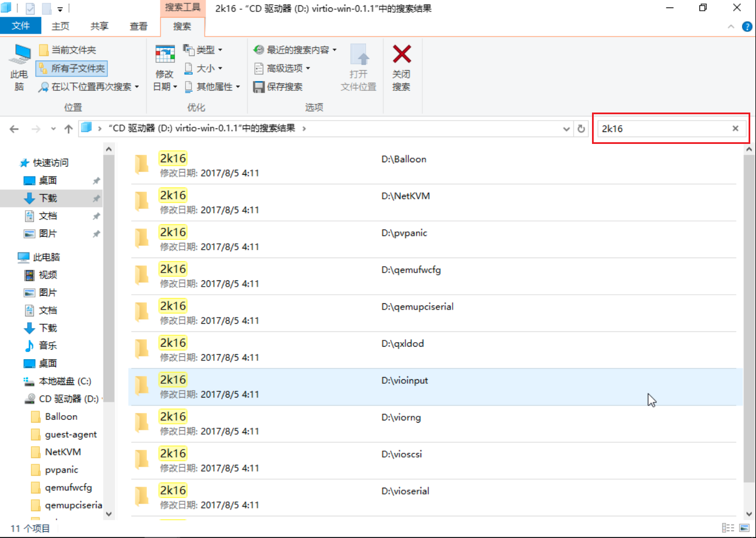This screenshot has height=538, width=756.
Task: Expand the Advanced Options dropdown
Action: 283,69
